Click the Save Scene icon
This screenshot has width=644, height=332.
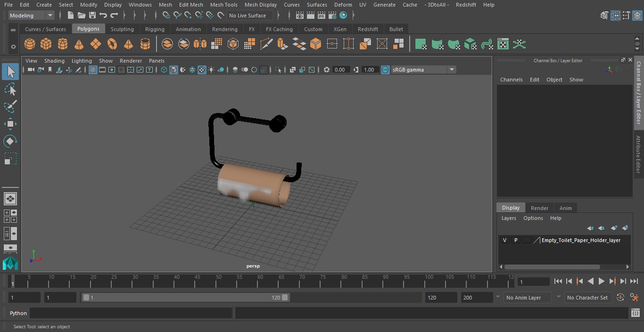(x=92, y=16)
